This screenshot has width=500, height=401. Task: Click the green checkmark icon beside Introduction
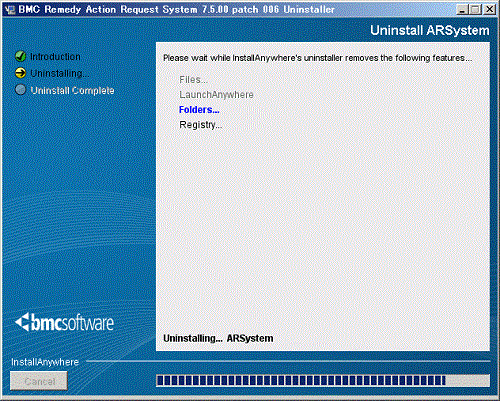pos(21,56)
